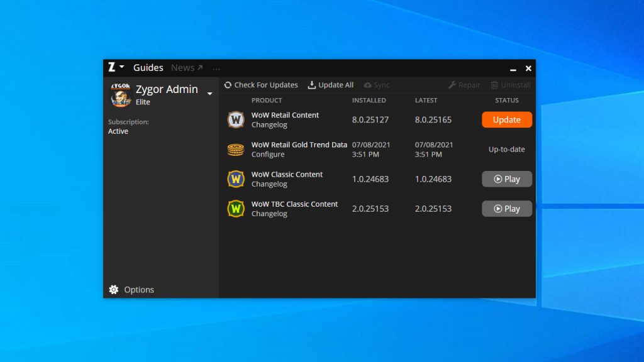Click the WoW Retail Content icon
The image size is (644, 362).
[x=236, y=120]
